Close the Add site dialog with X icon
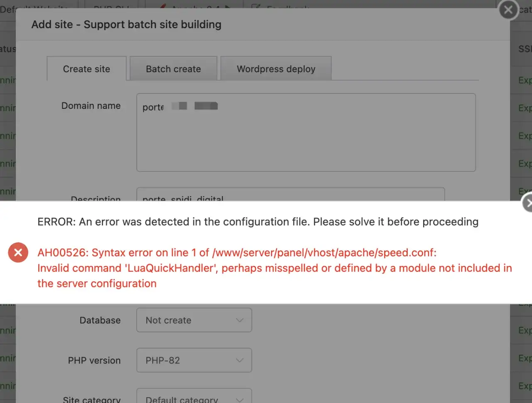This screenshot has height=403, width=532. (x=508, y=10)
